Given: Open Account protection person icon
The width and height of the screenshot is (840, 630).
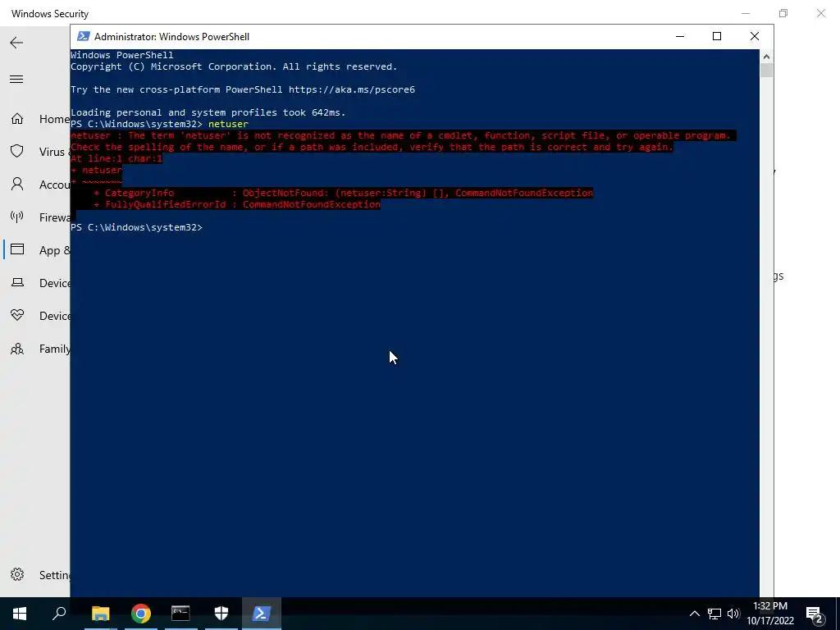Looking at the screenshot, I should [17, 185].
